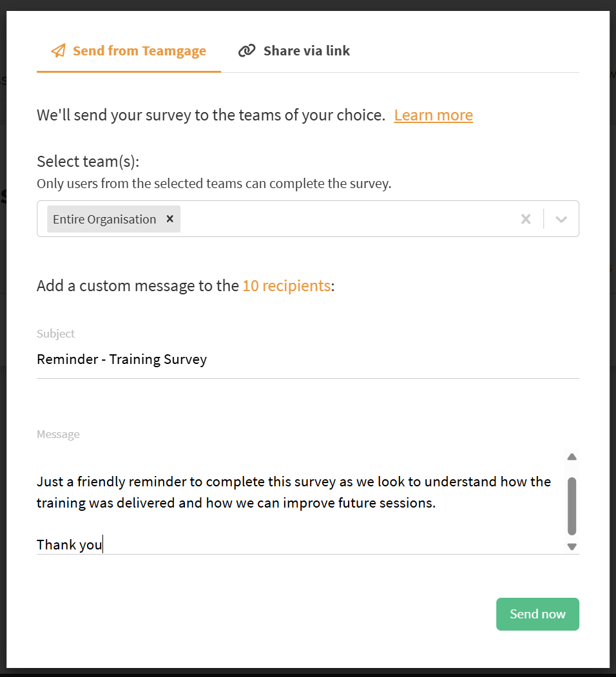This screenshot has height=677, width=616.
Task: Click the Subject field label
Action: click(x=55, y=334)
